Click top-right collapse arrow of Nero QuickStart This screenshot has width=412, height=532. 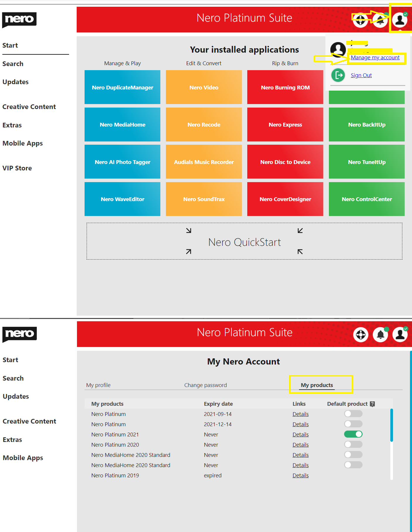tap(300, 231)
